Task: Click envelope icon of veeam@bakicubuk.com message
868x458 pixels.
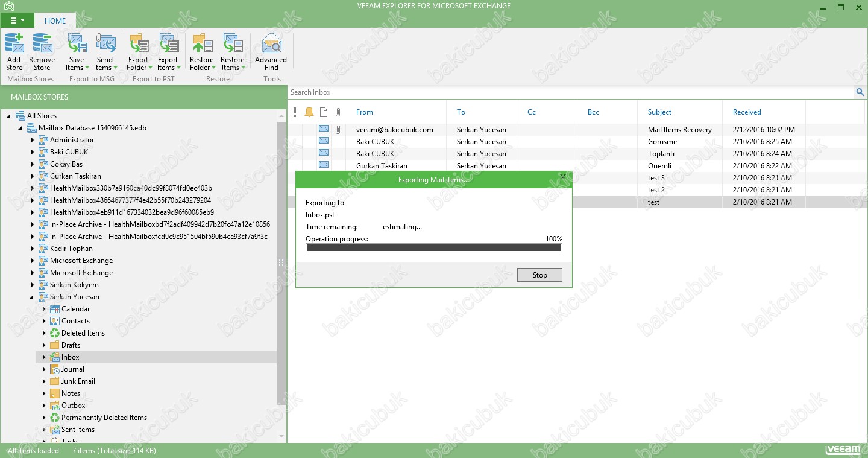Action: (324, 129)
